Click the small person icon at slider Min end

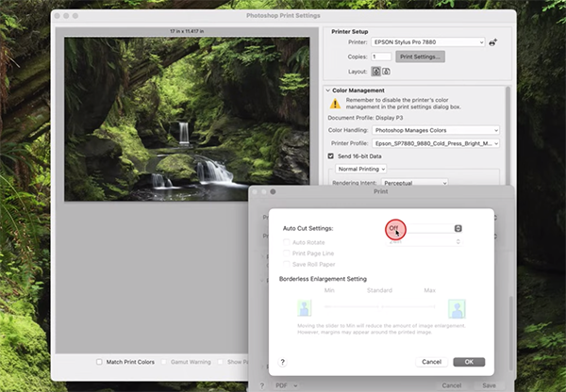(305, 308)
